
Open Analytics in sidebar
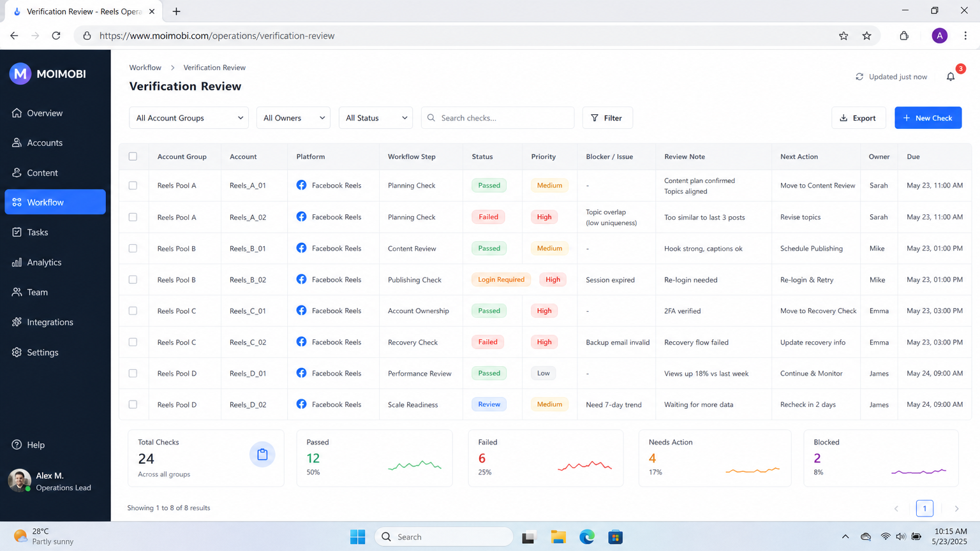click(55, 262)
